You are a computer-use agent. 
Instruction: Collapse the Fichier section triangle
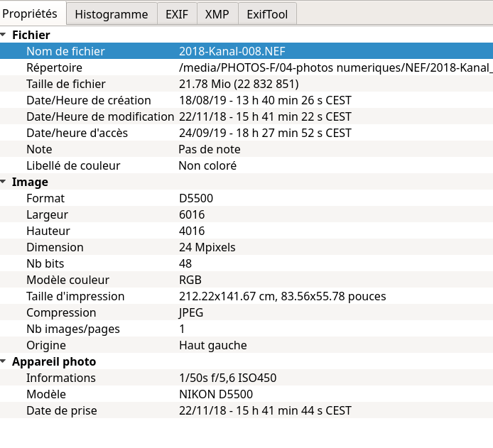pyautogui.click(x=4, y=35)
